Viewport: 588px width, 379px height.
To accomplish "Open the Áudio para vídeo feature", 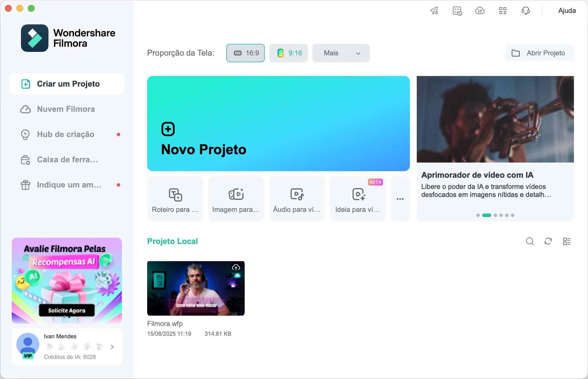I will (297, 198).
